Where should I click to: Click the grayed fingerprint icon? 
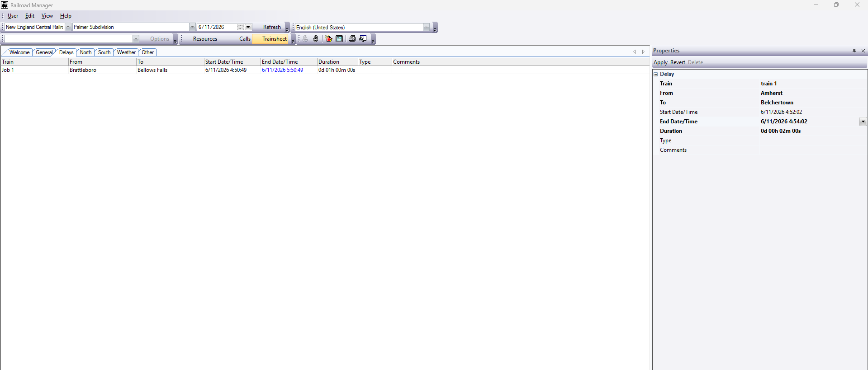pyautogui.click(x=305, y=39)
